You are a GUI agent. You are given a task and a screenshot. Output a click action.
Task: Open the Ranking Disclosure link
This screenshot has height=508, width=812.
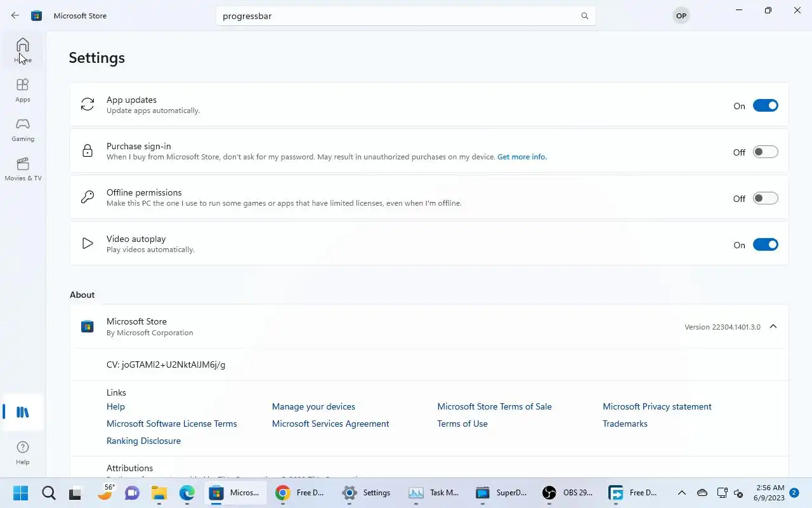pyautogui.click(x=143, y=441)
